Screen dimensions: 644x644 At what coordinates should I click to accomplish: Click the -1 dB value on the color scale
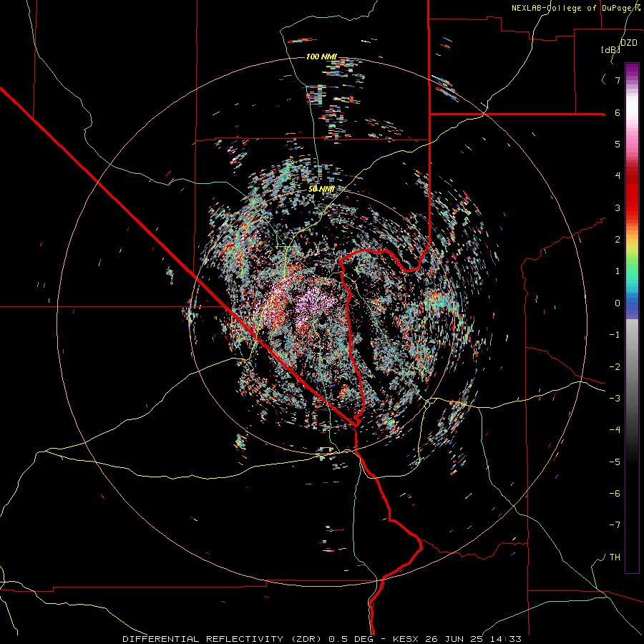(615, 335)
